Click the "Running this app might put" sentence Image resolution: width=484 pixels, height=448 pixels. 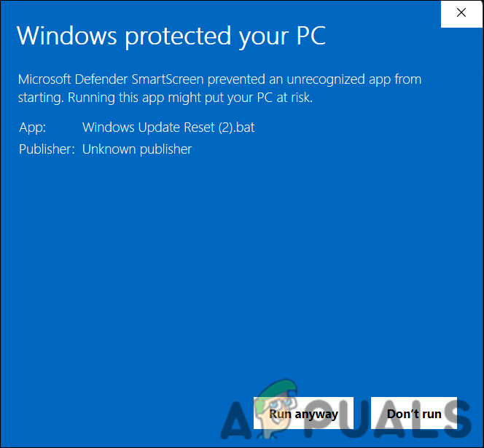(160, 98)
